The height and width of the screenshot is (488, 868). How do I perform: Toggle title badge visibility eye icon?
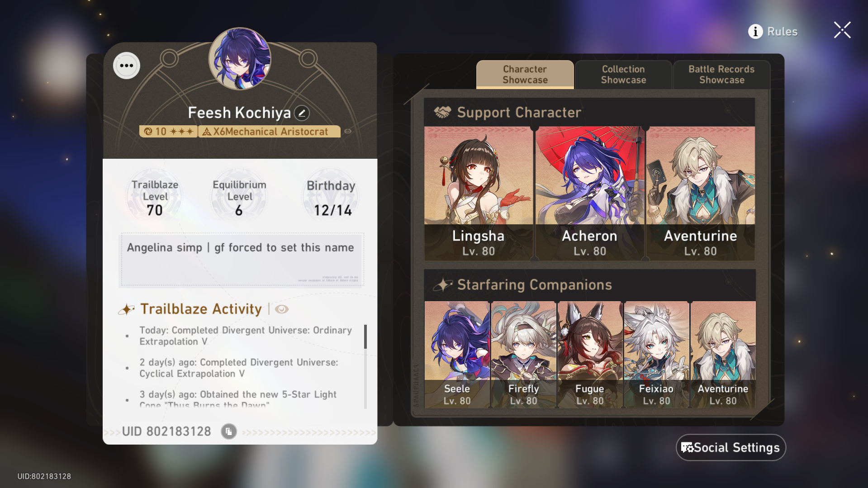(x=348, y=132)
